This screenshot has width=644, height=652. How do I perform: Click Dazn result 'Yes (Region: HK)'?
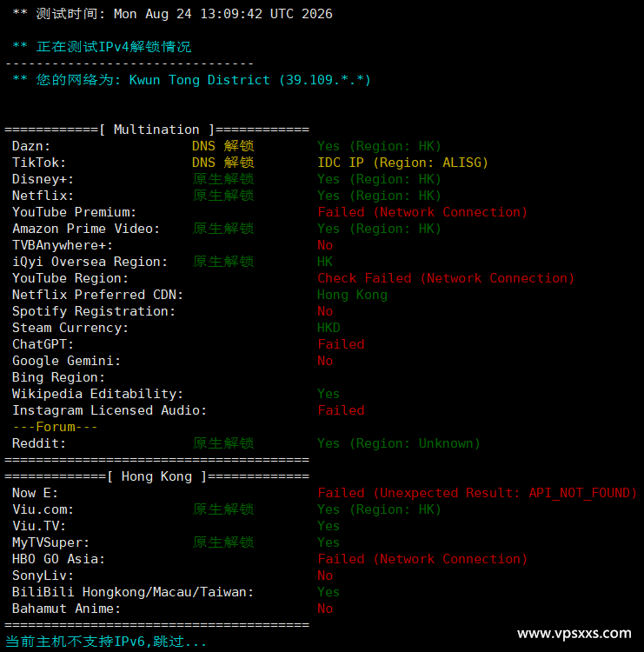pyautogui.click(x=379, y=146)
